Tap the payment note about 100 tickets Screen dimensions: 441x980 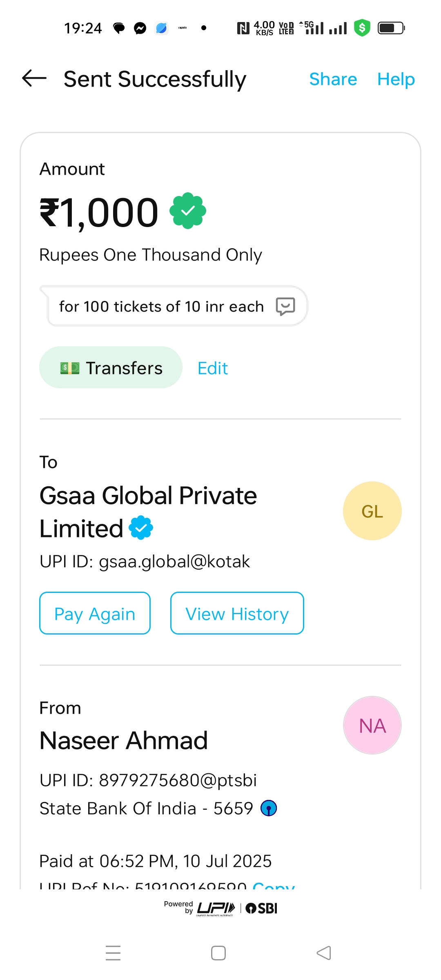(161, 306)
